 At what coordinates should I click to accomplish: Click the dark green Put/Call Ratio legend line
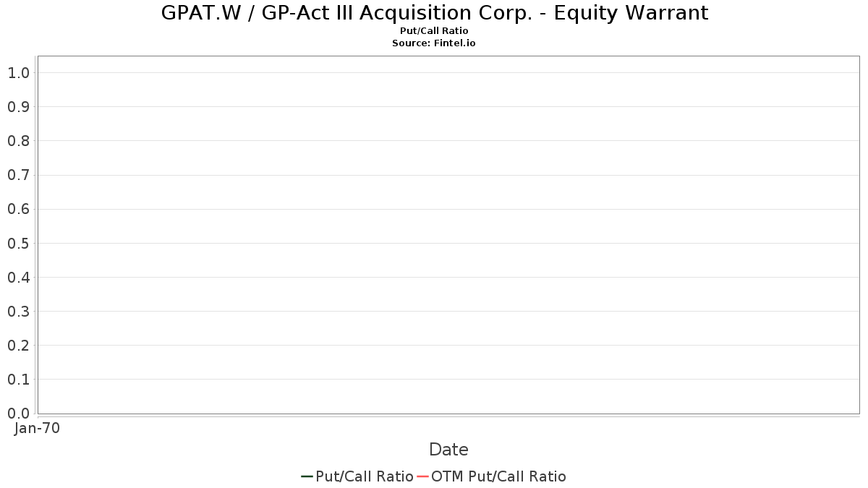[307, 476]
